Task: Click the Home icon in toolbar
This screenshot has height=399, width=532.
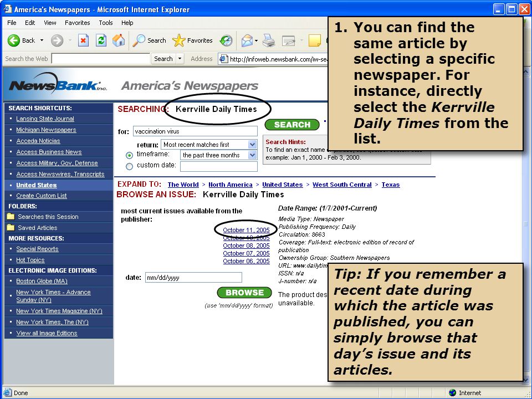Action: click(119, 40)
